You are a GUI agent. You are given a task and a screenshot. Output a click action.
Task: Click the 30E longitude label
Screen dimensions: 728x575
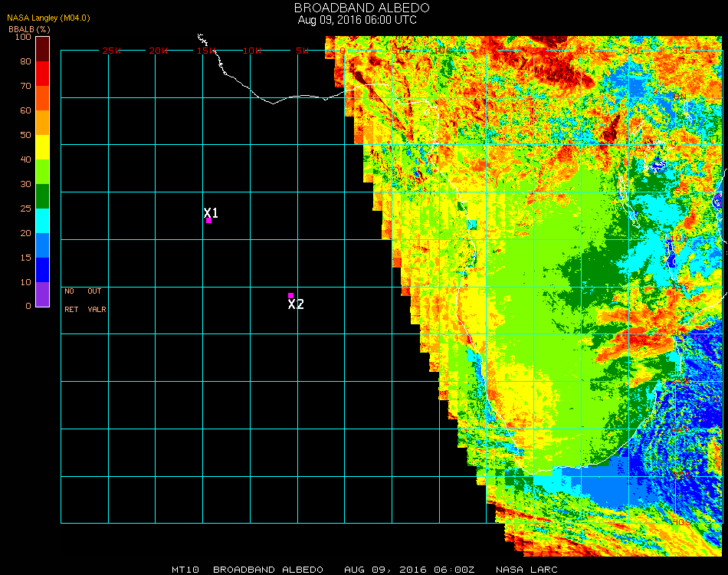click(633, 51)
